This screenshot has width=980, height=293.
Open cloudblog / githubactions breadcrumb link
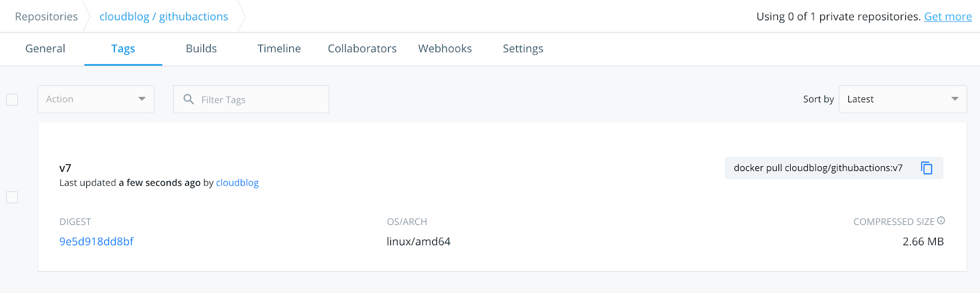(164, 17)
